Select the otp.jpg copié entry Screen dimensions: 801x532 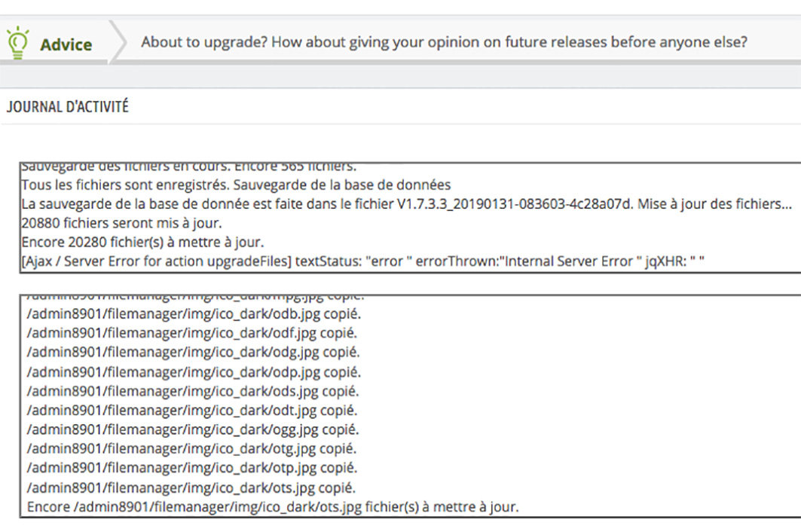point(192,468)
